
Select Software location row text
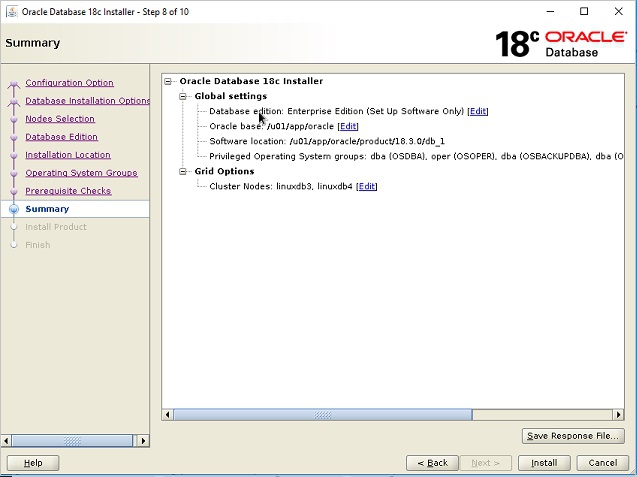pos(327,141)
